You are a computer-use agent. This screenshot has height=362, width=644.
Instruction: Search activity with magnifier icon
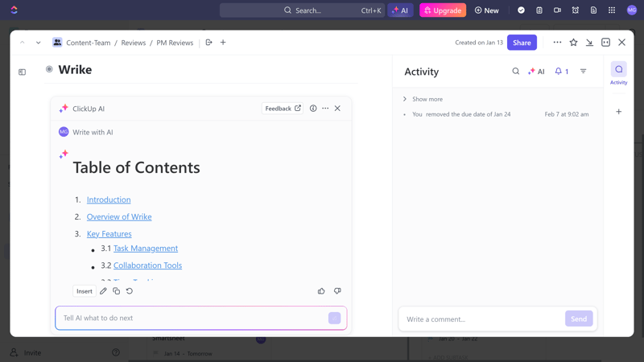pos(515,72)
